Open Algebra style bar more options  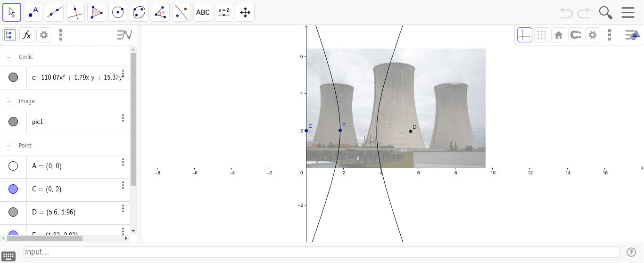[x=61, y=35]
